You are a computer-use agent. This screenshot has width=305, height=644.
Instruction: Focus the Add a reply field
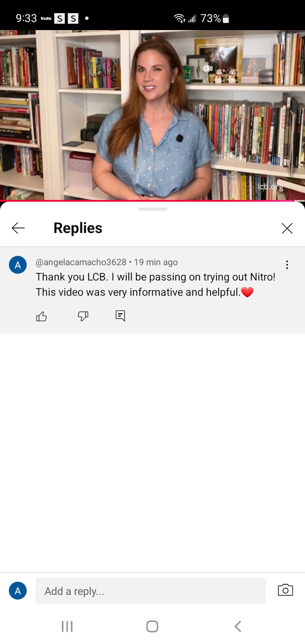pyautogui.click(x=151, y=591)
